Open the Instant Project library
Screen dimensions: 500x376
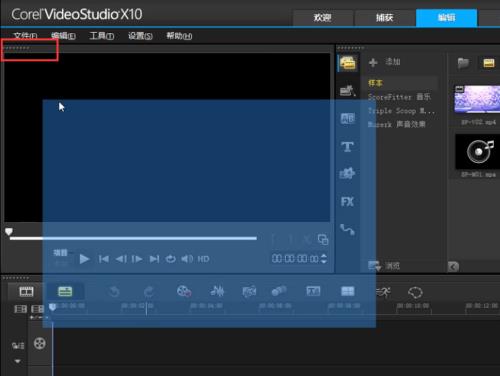coord(347,91)
